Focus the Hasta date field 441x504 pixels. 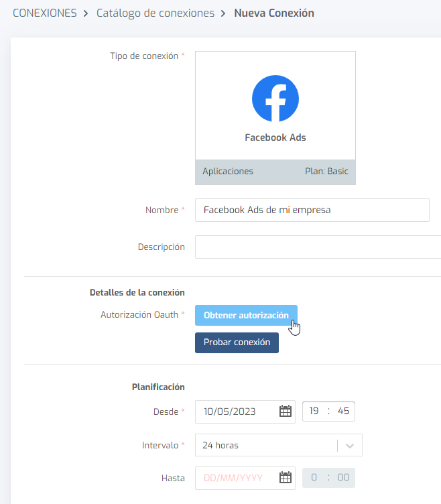pos(245,479)
